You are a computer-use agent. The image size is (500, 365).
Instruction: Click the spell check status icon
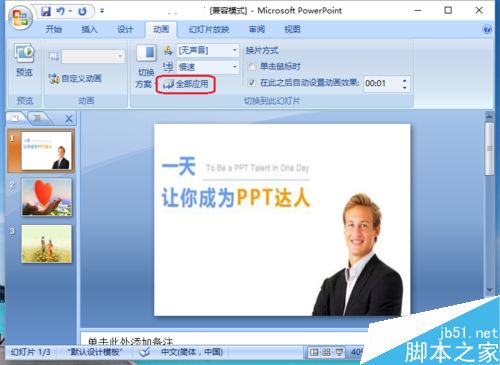(x=144, y=352)
